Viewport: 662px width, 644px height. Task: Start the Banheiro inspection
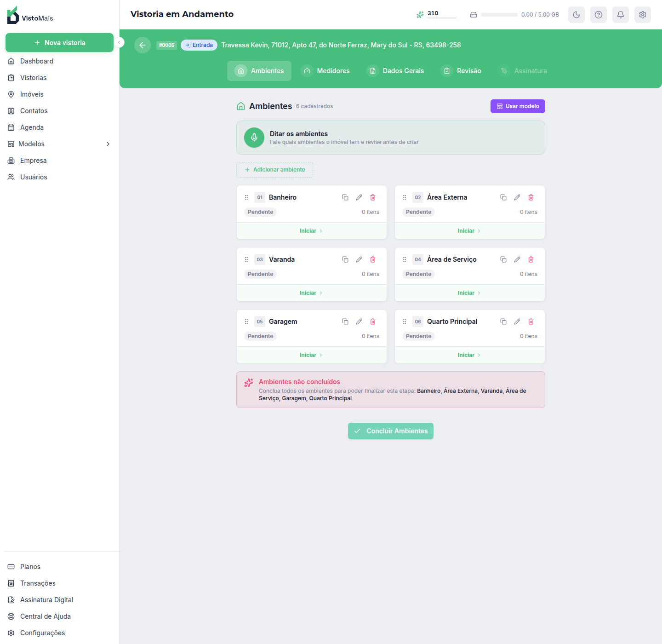312,231
